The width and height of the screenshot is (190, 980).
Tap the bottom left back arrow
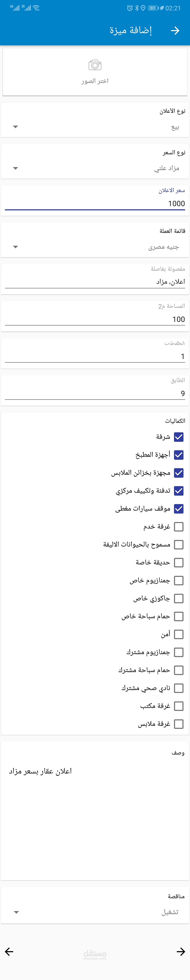pyautogui.click(x=9, y=952)
